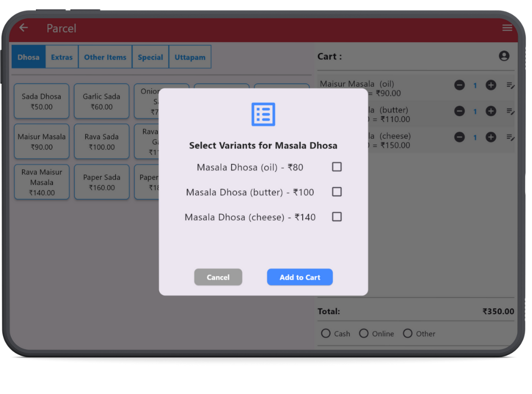The image size is (532, 394).
Task: Switch to the Extras tab
Action: click(62, 57)
